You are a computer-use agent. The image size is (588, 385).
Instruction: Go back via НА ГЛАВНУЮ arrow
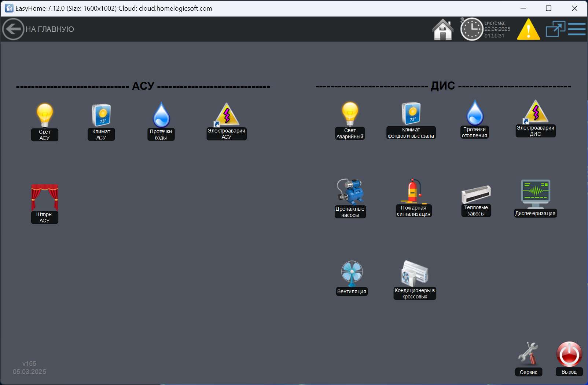(13, 29)
